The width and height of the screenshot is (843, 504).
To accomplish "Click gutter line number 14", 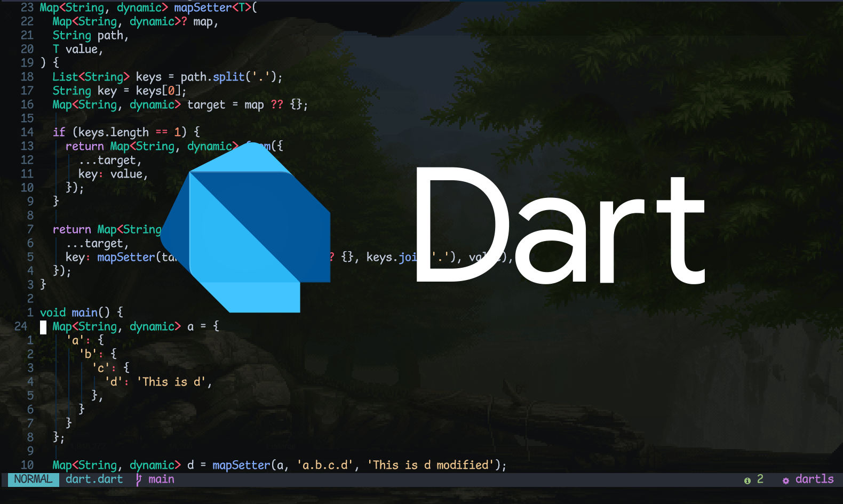I will pyautogui.click(x=27, y=133).
